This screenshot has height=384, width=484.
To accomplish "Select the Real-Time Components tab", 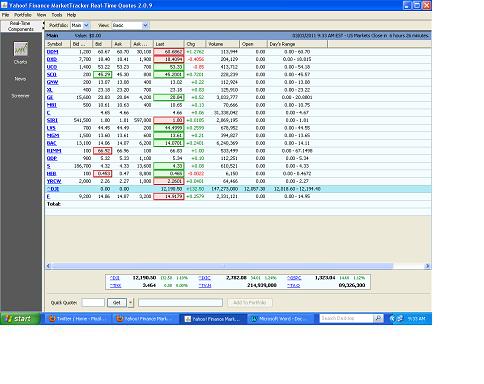I will tap(21, 26).
